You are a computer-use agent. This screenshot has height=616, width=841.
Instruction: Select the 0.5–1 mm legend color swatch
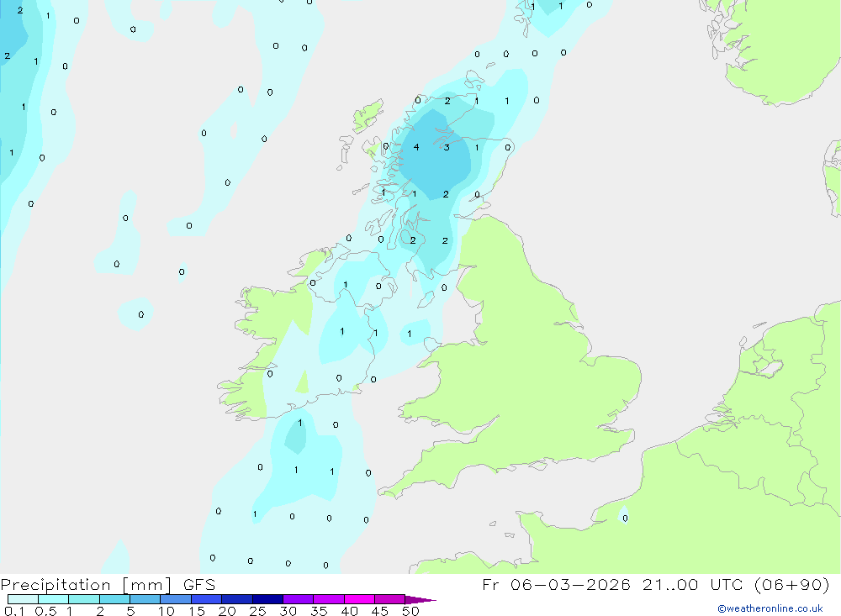tap(54, 599)
